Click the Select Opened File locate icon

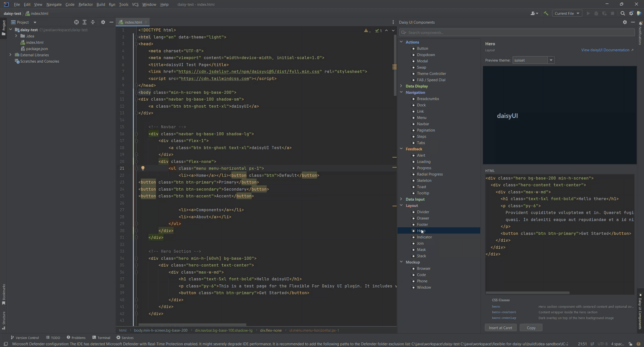coord(76,22)
